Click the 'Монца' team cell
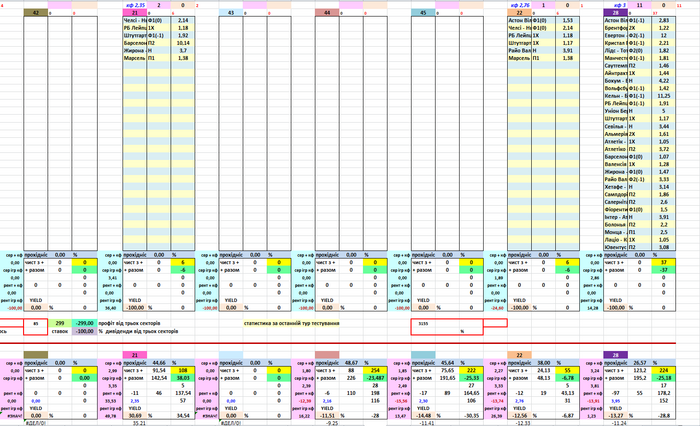This screenshot has width=700, height=426. [x=616, y=232]
